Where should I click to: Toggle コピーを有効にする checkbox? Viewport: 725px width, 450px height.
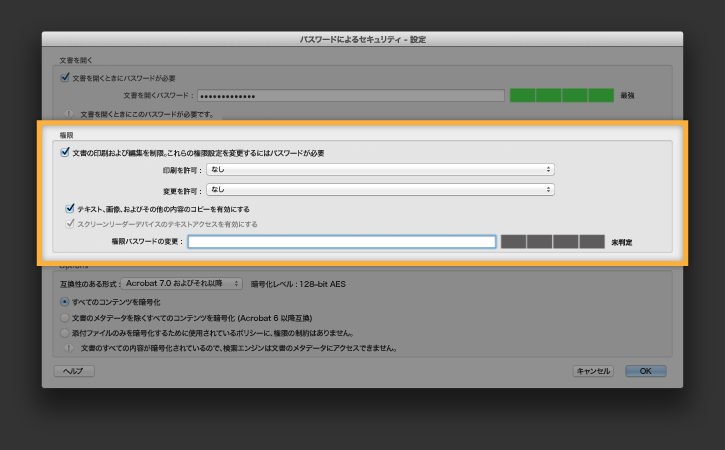(x=70, y=209)
